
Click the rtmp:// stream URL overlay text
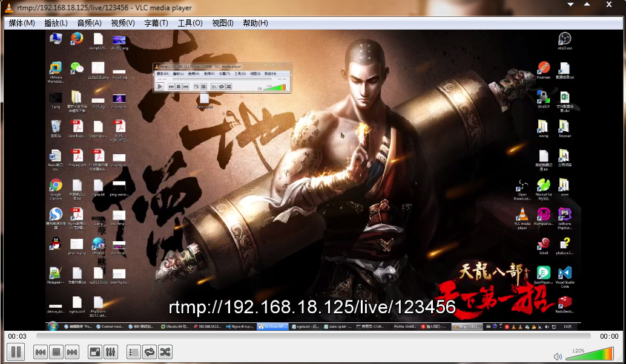(312, 307)
